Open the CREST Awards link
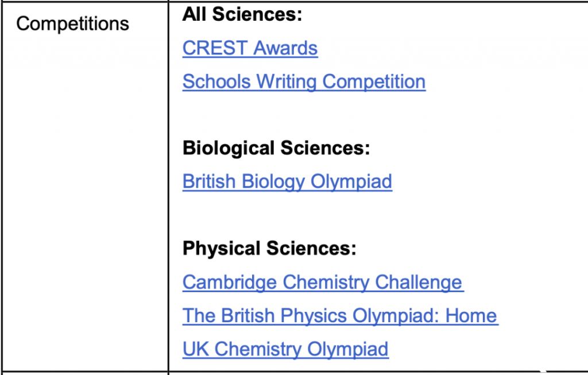588x375 pixels. click(250, 48)
